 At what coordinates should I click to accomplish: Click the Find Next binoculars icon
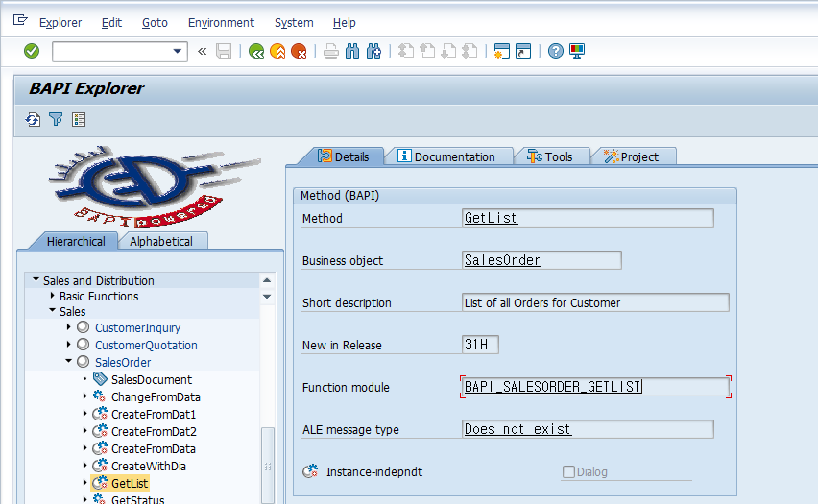pos(373,51)
